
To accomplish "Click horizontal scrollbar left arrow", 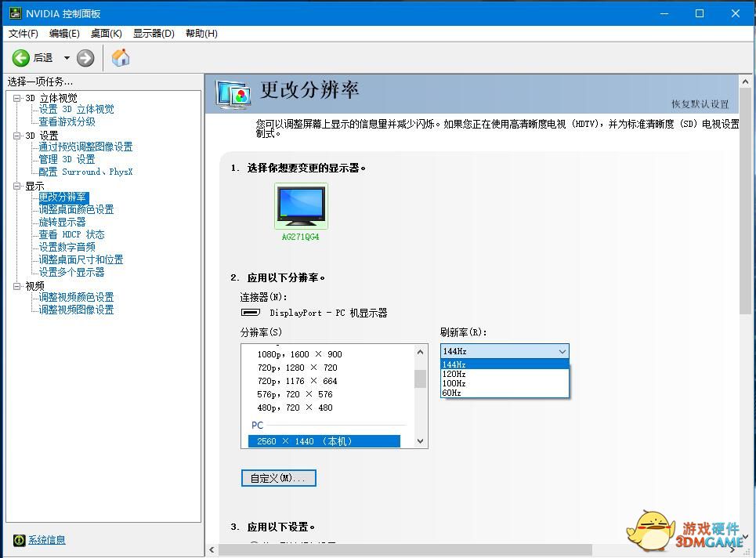I will (x=212, y=550).
